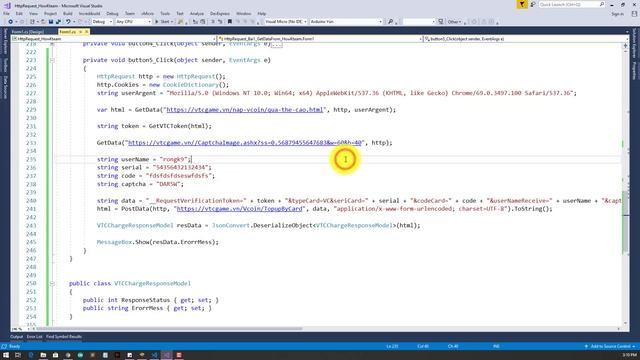Click the line 245 MessageBox.Show statement
The image size is (640, 360).
pos(158,242)
